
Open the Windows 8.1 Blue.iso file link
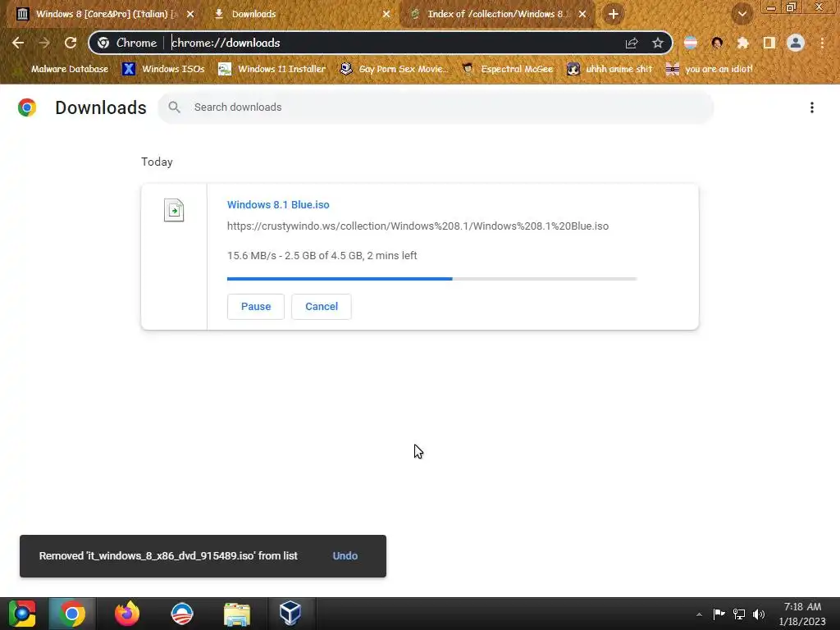(x=278, y=204)
